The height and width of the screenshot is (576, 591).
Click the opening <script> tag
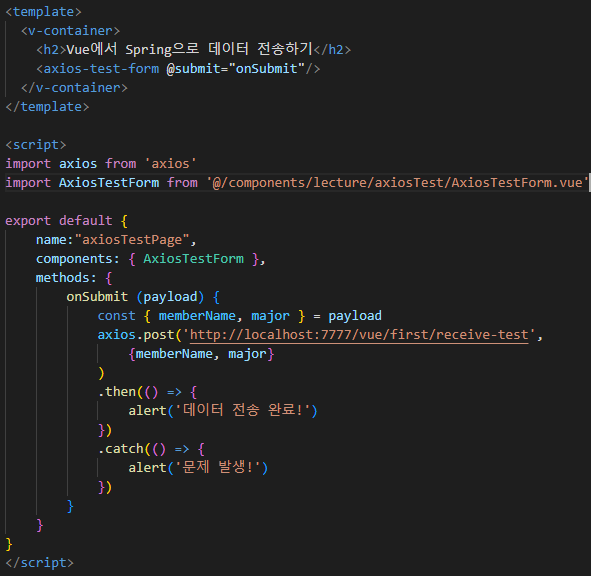click(36, 145)
